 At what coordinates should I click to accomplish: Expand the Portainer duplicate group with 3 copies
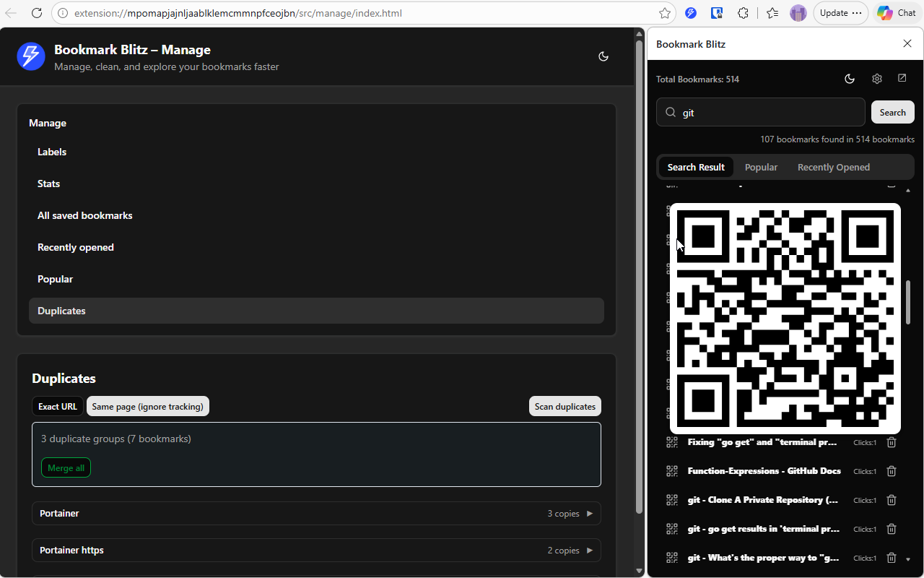[316, 514]
